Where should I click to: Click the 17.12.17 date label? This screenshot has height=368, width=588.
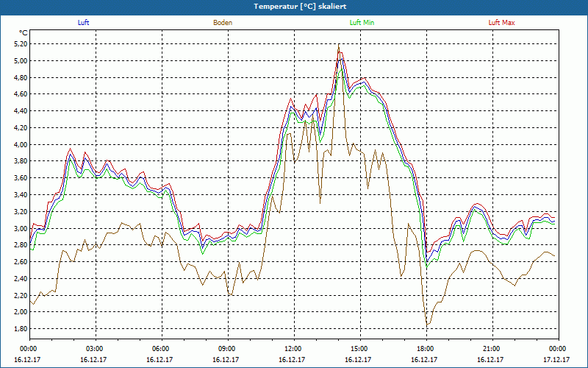pos(556,359)
